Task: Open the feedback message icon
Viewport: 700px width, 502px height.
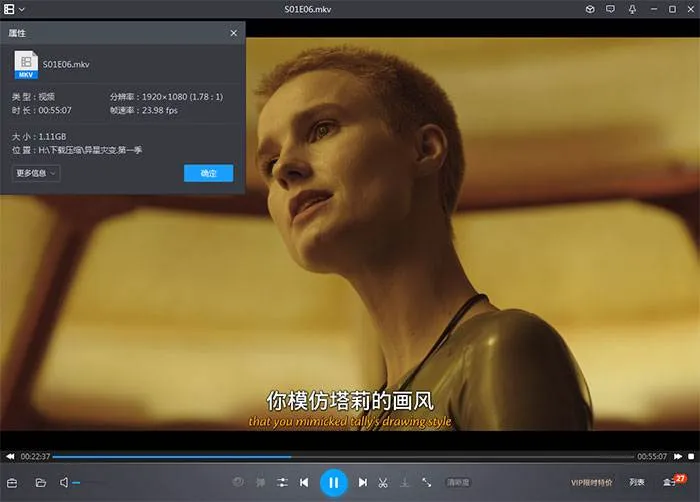Action: pyautogui.click(x=610, y=9)
